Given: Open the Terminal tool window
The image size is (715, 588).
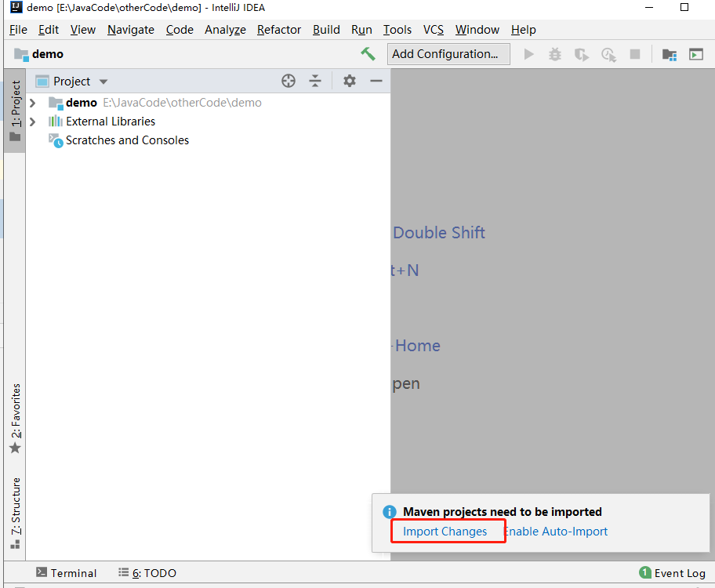Looking at the screenshot, I should tap(73, 573).
